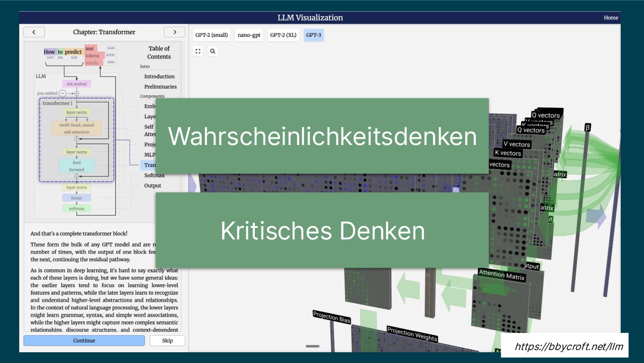
Task: Toggle fullscreen view icon
Action: [x=198, y=51]
